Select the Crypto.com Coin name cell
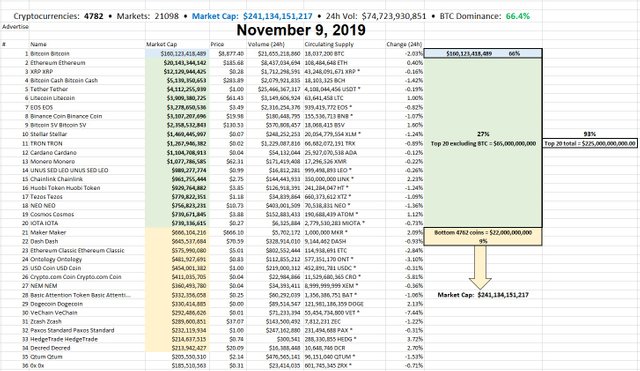This screenshot has width=640, height=371. (76, 277)
